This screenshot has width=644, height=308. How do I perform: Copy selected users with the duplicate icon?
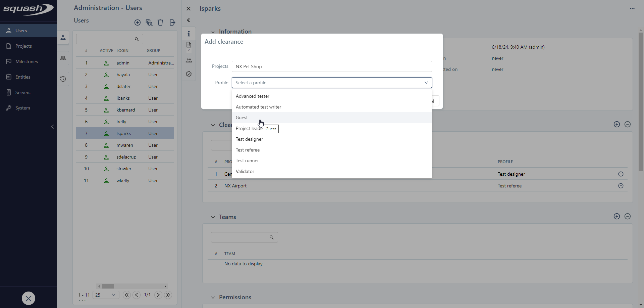[149, 23]
